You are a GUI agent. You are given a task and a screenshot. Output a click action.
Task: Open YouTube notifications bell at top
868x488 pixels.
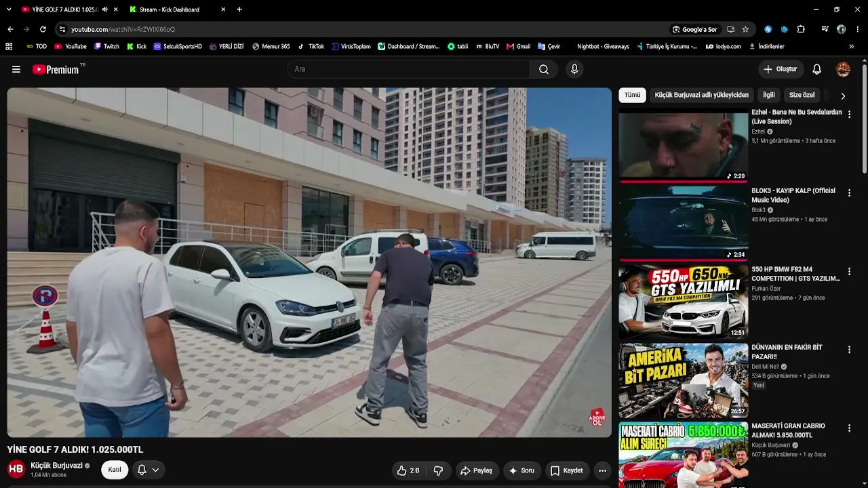click(x=817, y=69)
